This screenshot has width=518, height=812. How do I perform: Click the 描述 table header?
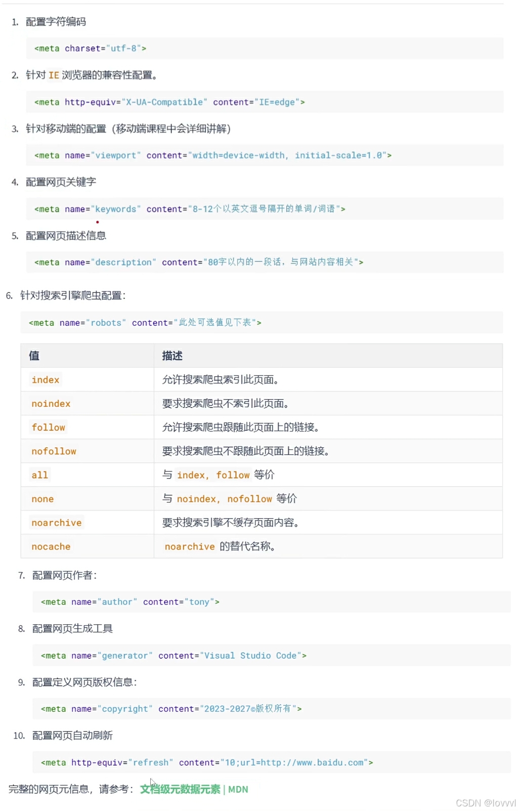click(x=328, y=356)
